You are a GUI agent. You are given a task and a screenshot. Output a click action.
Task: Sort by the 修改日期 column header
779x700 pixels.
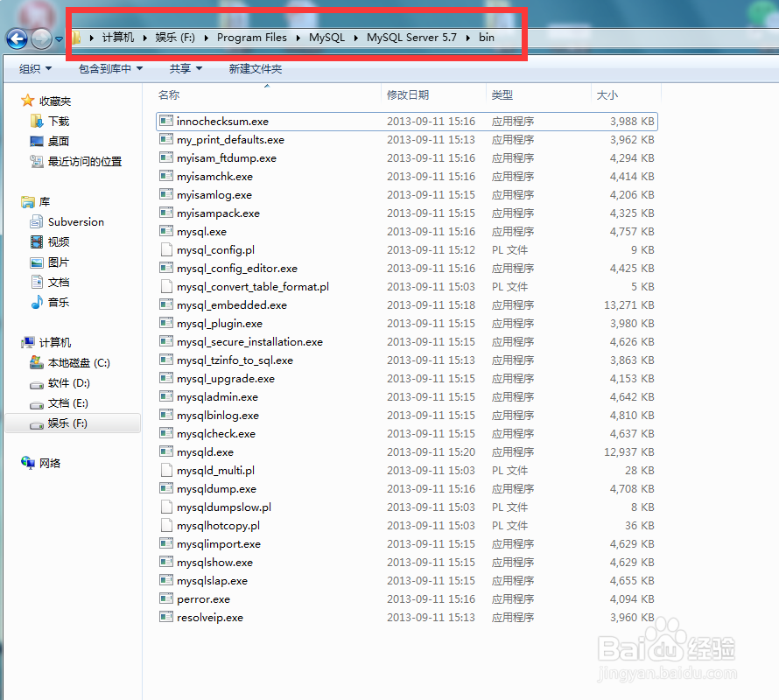408,94
